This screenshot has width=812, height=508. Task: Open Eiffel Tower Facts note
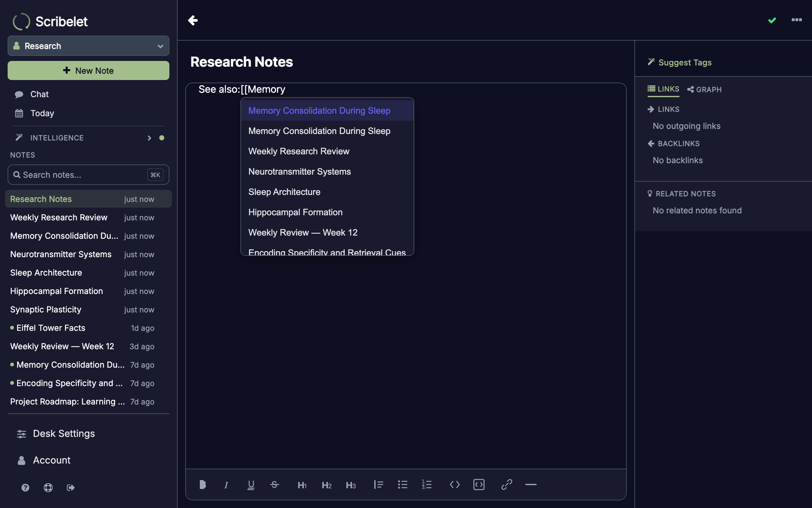click(88, 328)
